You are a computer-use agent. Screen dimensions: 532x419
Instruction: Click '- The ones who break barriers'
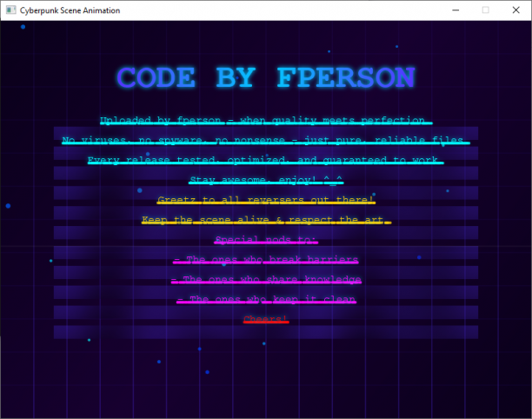pyautogui.click(x=266, y=260)
